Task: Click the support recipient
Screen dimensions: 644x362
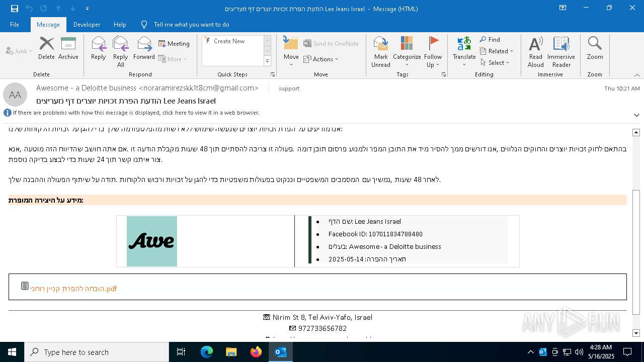Action: tap(289, 88)
